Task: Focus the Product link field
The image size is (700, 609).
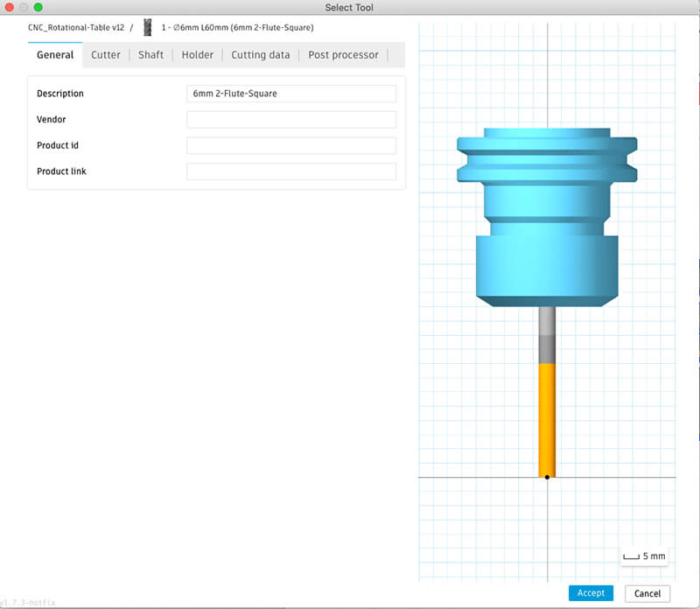Action: pos(290,171)
